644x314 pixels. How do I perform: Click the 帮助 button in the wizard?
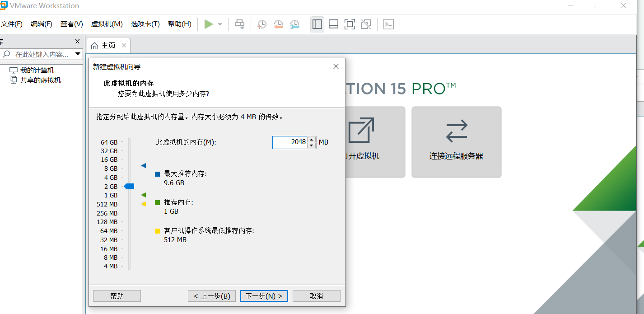point(117,296)
